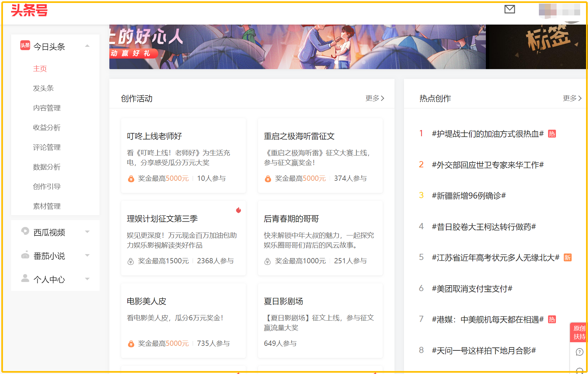Collapse the 今日头条 sidebar section
The width and height of the screenshot is (588, 374).
(x=87, y=46)
